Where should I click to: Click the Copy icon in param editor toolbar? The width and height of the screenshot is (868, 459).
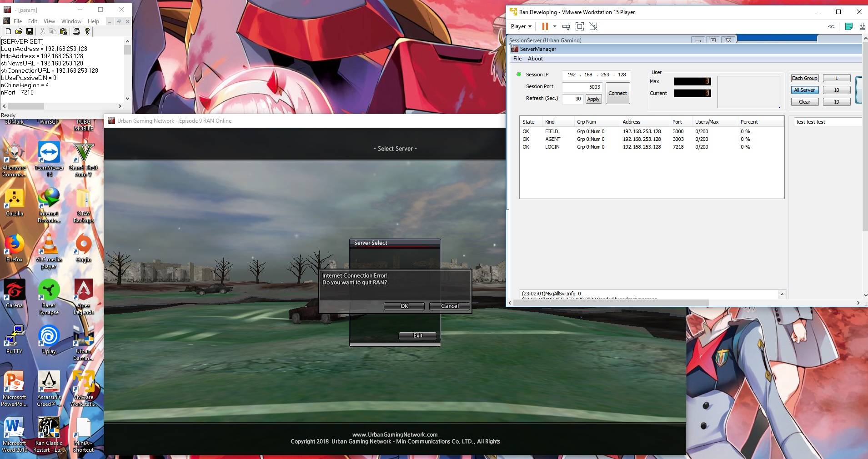[x=53, y=31]
